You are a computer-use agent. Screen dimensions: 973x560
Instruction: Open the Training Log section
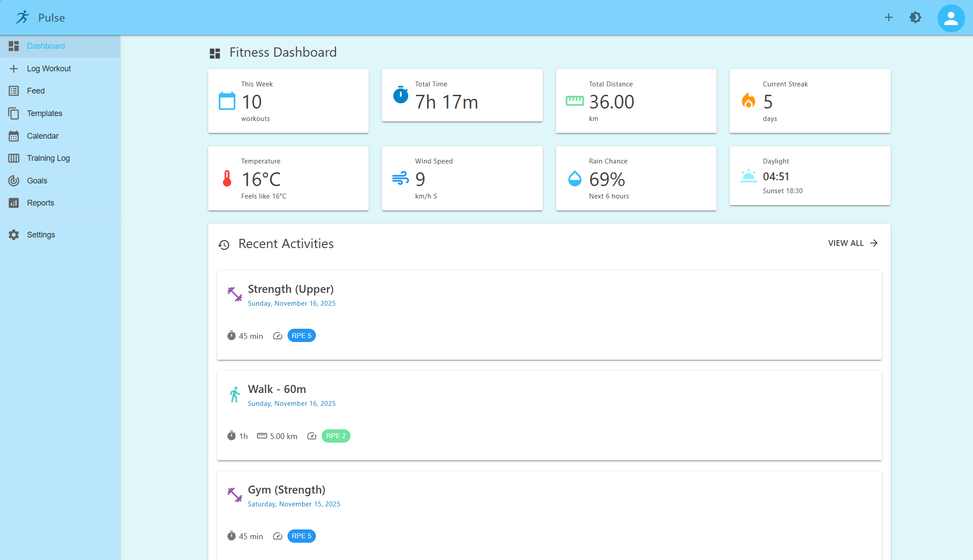[48, 158]
